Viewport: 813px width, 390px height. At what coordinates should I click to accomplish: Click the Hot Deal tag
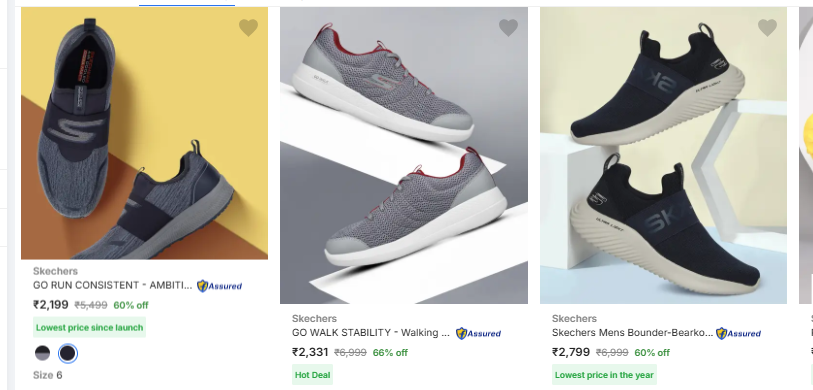[x=313, y=375]
